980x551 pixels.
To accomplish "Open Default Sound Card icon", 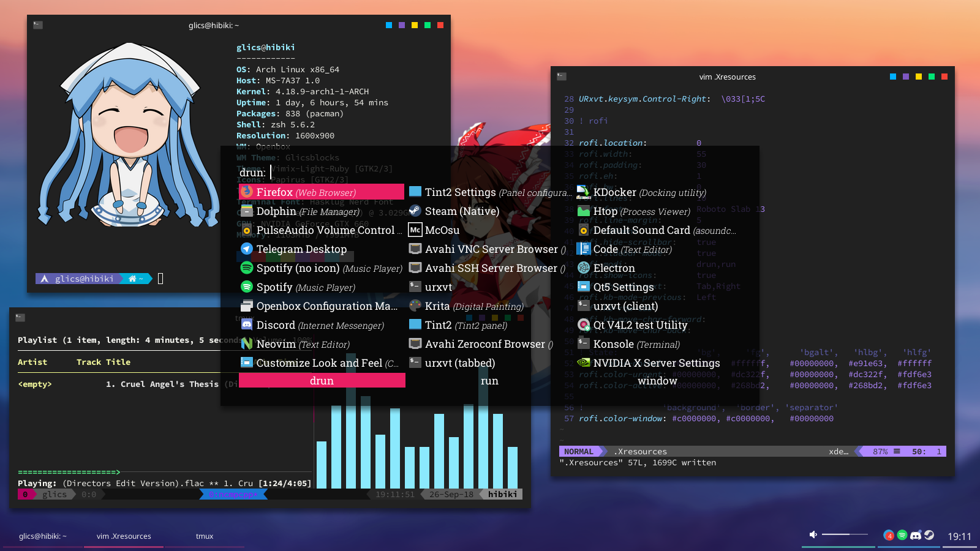I will [x=584, y=230].
